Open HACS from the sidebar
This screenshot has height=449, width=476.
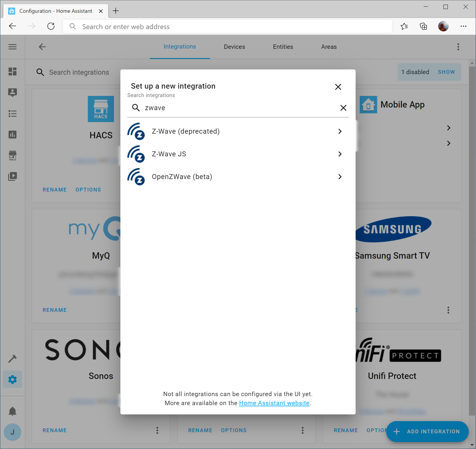[x=13, y=155]
